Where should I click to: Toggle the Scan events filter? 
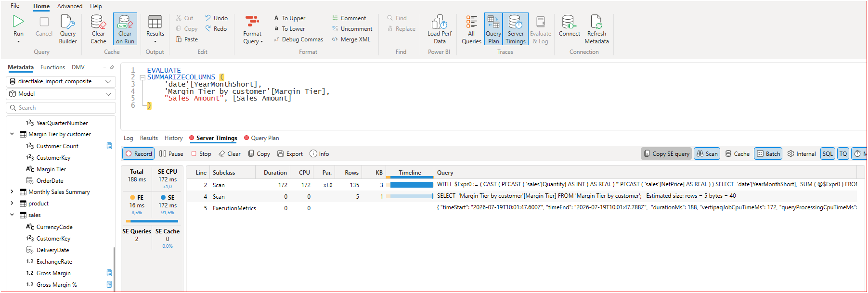point(707,154)
